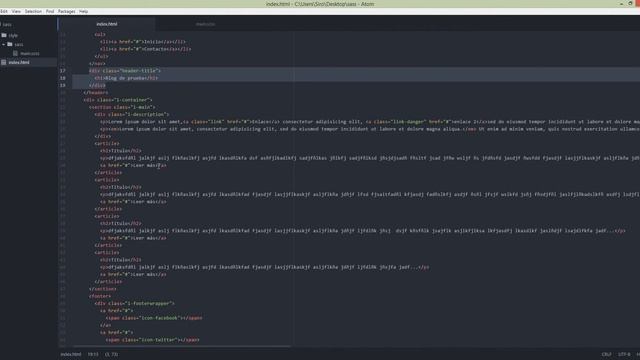Click CRLF line ending in status bar
Viewport: 640px width, 360px height.
[x=607, y=354]
